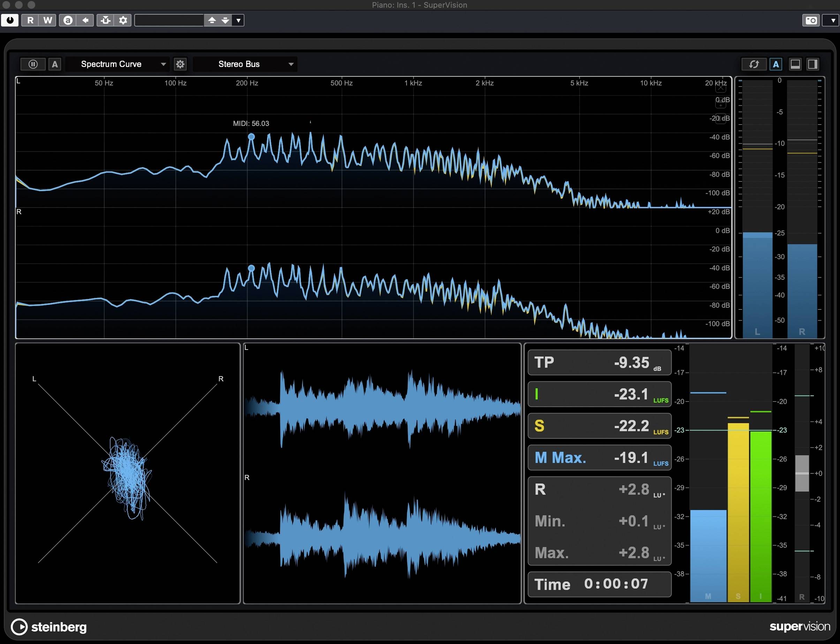Click inside the empty preset name field
This screenshot has height=644, width=840.
point(168,20)
